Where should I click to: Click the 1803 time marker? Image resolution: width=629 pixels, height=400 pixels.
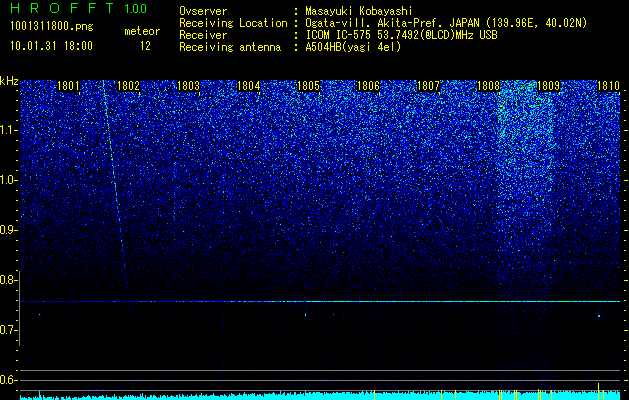188,86
